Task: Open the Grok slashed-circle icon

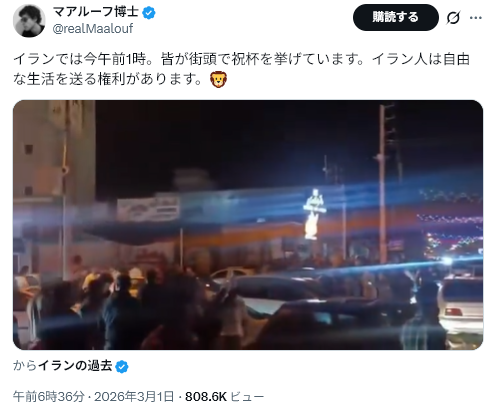Action: click(x=453, y=18)
